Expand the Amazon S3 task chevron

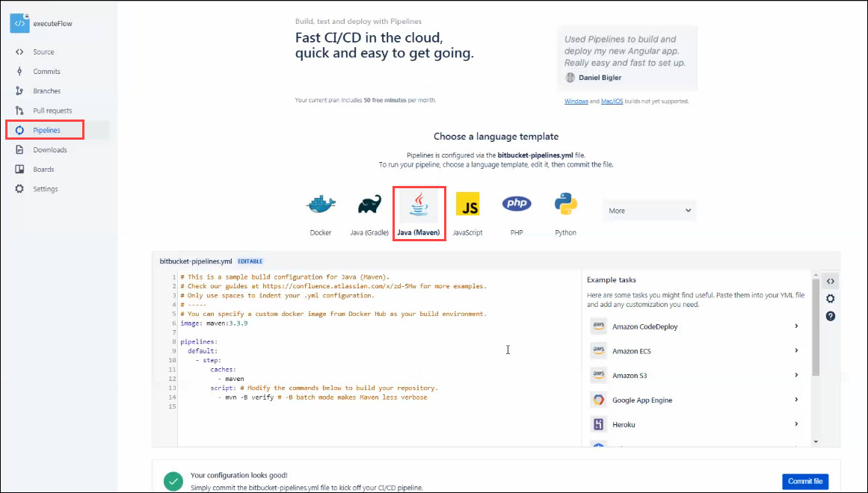point(796,374)
